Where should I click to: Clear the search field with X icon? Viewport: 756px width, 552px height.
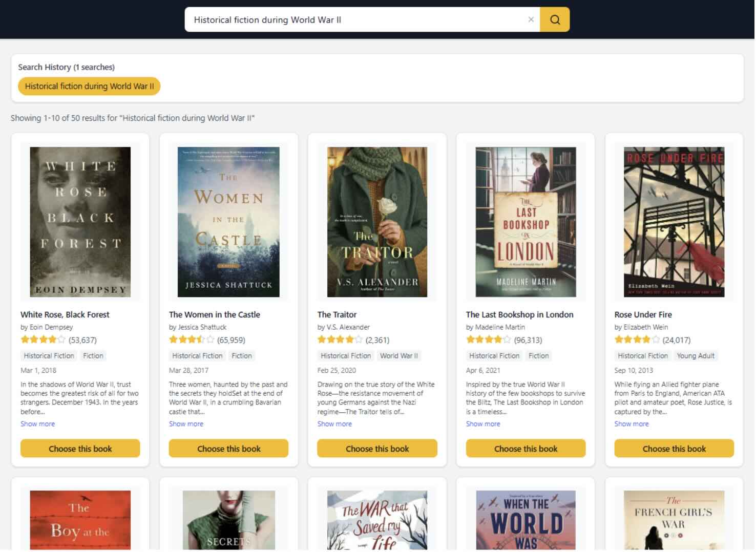pyautogui.click(x=531, y=19)
